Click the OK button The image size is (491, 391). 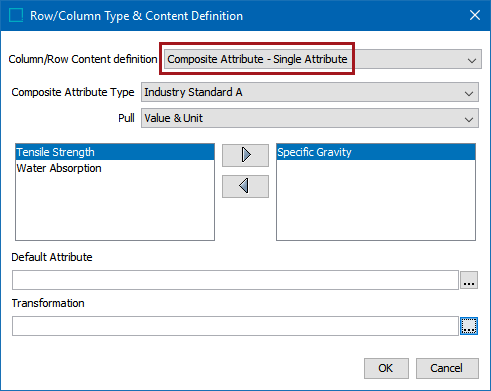point(386,368)
